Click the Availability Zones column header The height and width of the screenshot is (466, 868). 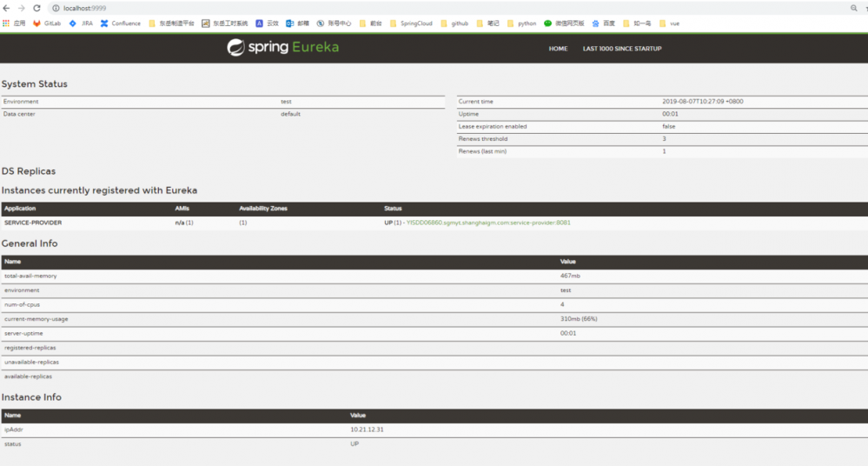[263, 209]
